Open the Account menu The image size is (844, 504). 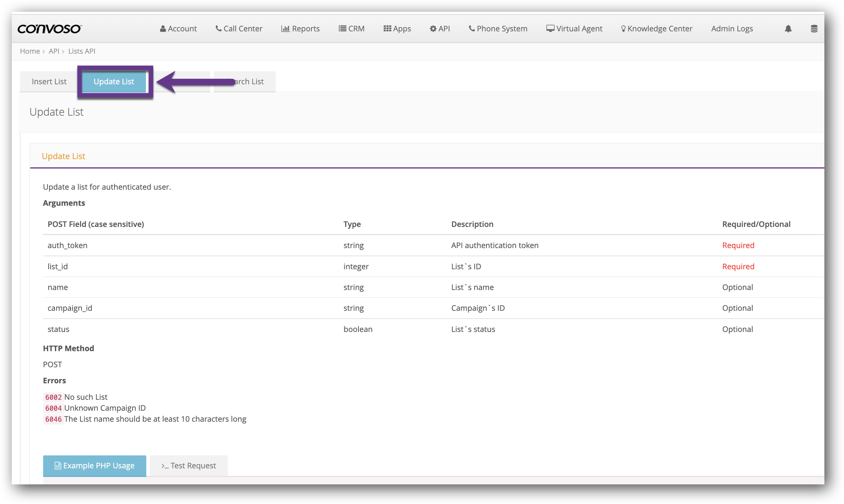click(178, 29)
